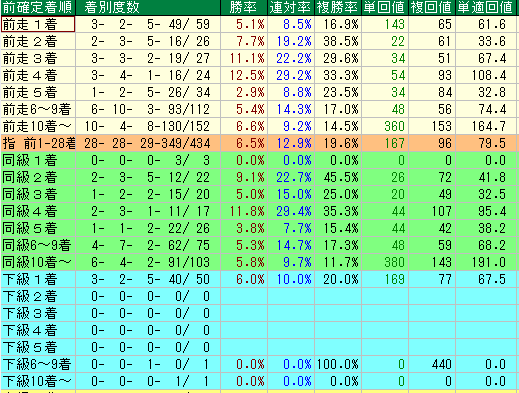Click the 勝率 column header
The width and height of the screenshot is (519, 393).
click(244, 7)
